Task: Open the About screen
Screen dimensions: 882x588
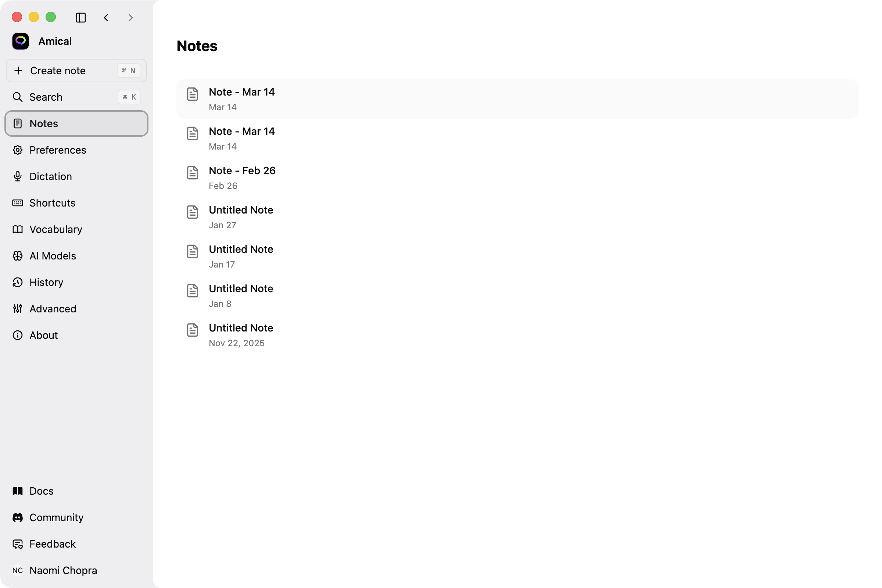Action: [43, 335]
